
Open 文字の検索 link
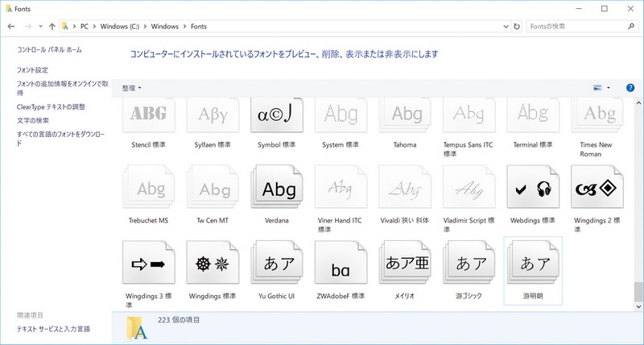(x=32, y=120)
